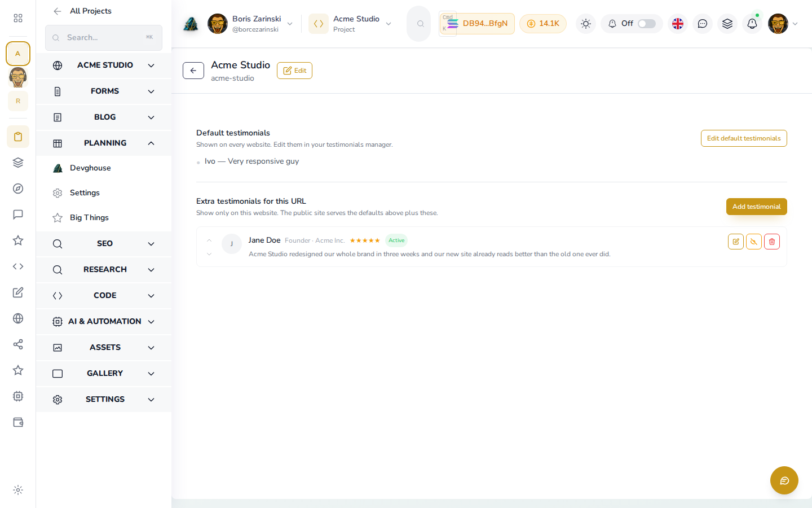
Task: Open Big Things under Planning
Action: point(104,218)
